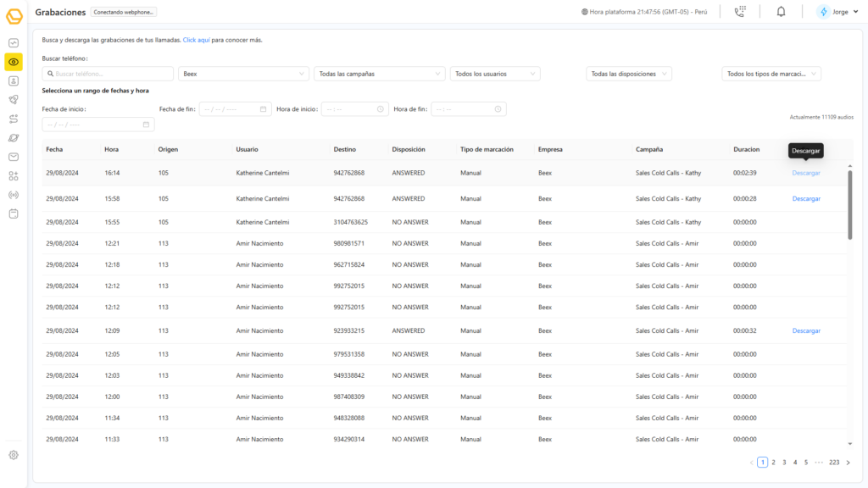Image resolution: width=868 pixels, height=488 pixels.
Task: Download the 16:14 call recording
Action: click(806, 173)
